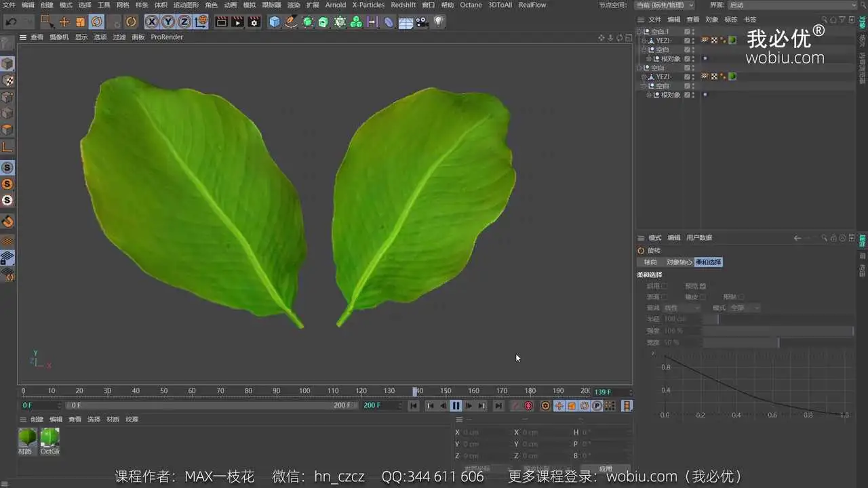Enable the first Snap S icon
This screenshot has width=868, height=488.
tap(7, 167)
